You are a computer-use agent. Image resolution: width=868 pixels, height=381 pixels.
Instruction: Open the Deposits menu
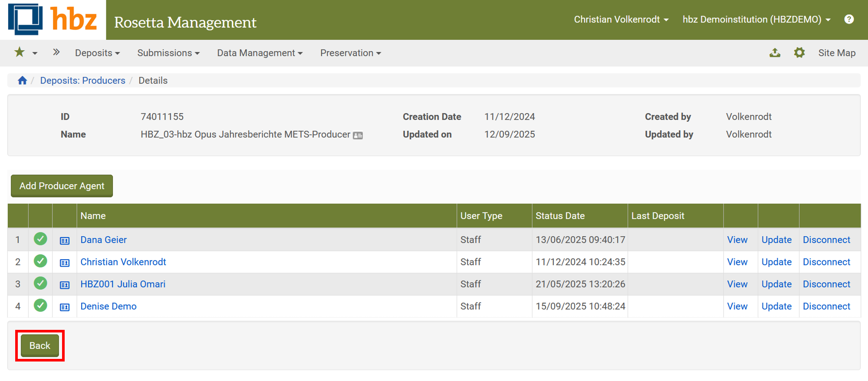97,53
